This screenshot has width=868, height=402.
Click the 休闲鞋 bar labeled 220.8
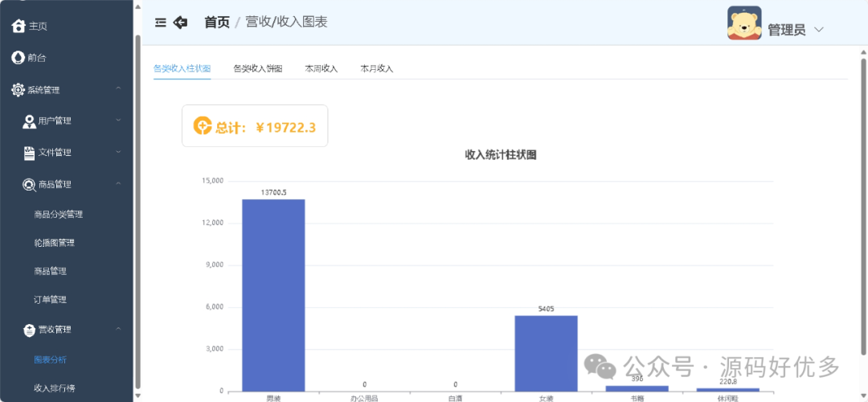coord(728,390)
